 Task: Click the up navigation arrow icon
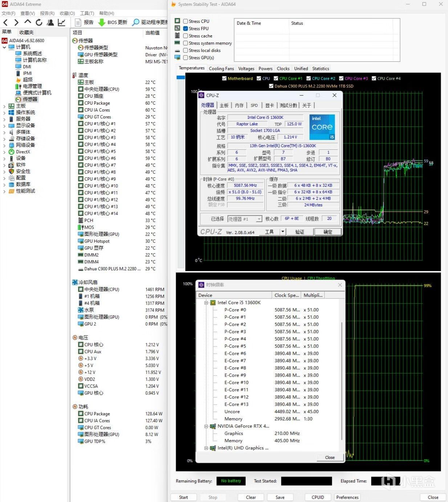[x=28, y=23]
